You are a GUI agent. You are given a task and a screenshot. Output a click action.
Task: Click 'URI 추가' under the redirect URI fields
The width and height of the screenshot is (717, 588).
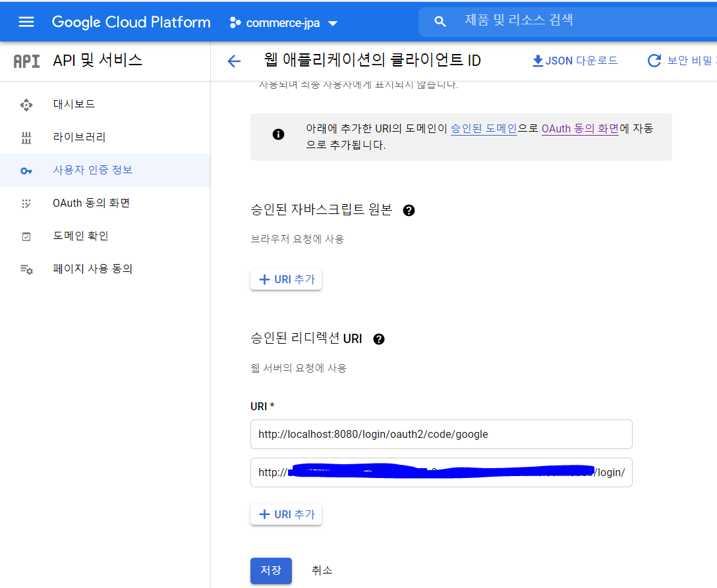[286, 514]
